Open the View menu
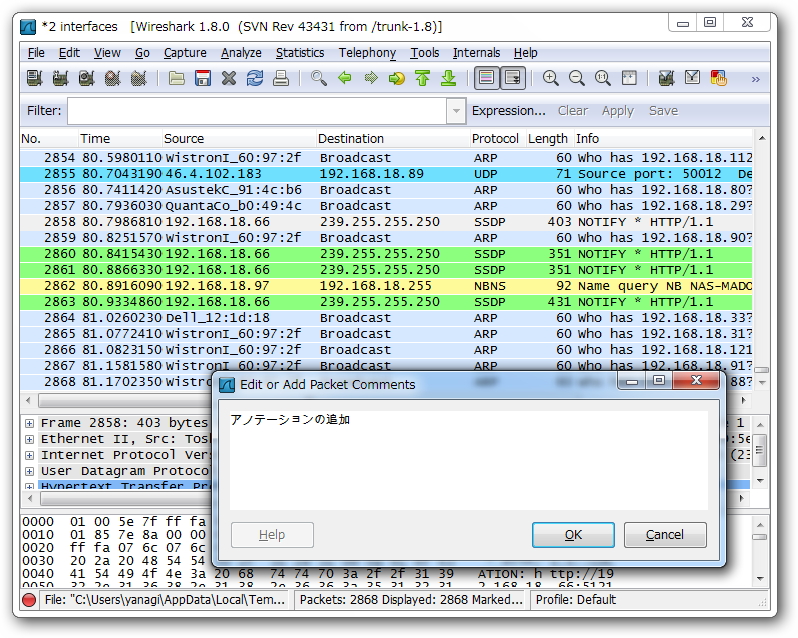This screenshot has height=638, width=798. pos(107,53)
